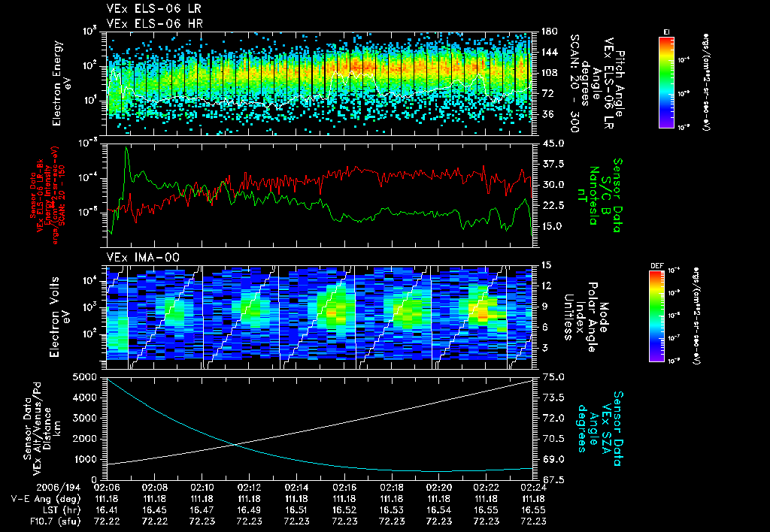Screen dimensions: 770x532
Task: Click the 02:14 time tick label
Action: tap(296, 488)
